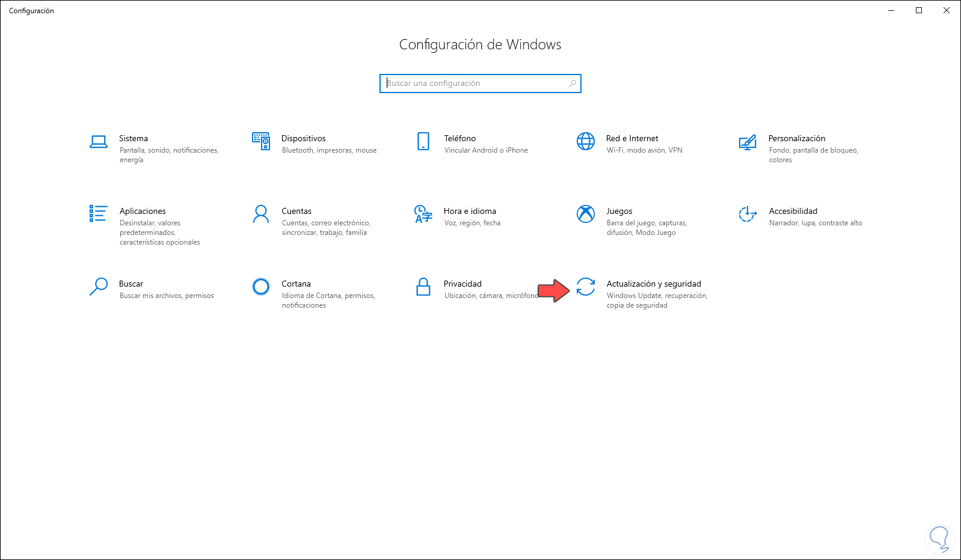Click the Accesibilidad dashed clock icon
Viewport: 961px width, 560px height.
(x=748, y=214)
